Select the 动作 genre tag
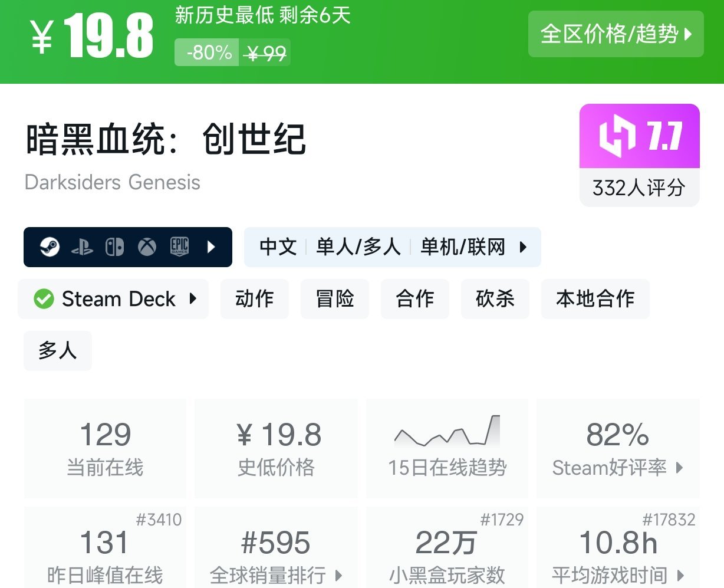The image size is (724, 588). tap(254, 299)
